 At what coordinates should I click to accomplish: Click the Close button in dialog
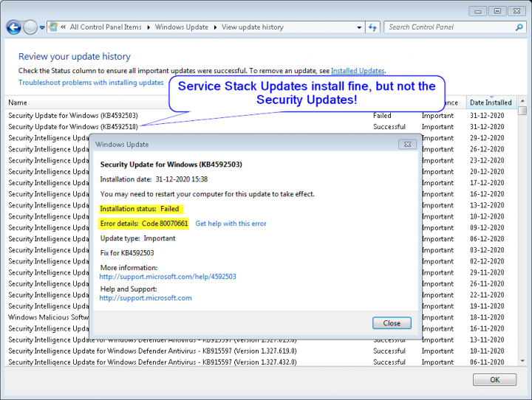coord(392,323)
